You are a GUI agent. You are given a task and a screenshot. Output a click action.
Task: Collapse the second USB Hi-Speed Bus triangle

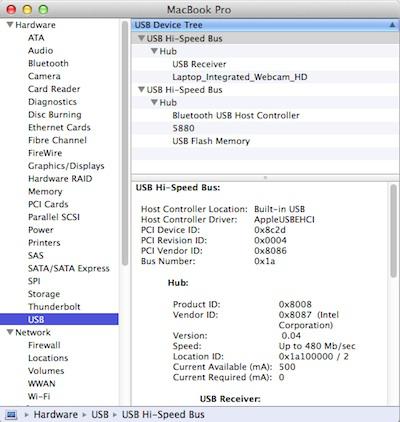(141, 89)
